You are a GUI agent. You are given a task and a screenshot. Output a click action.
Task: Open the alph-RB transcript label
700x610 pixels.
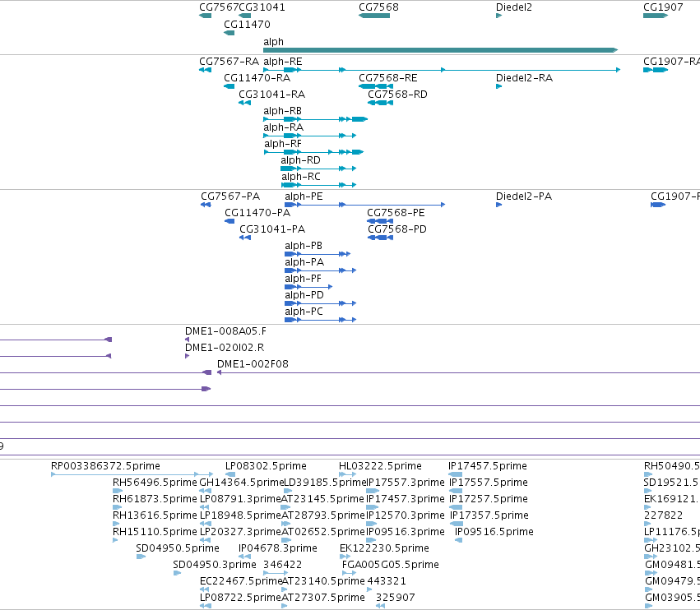click(x=283, y=111)
